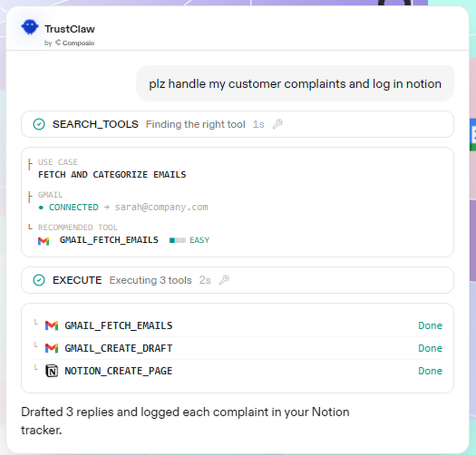This screenshot has width=476, height=455.
Task: Click the green connected status dot
Action: pyautogui.click(x=41, y=208)
